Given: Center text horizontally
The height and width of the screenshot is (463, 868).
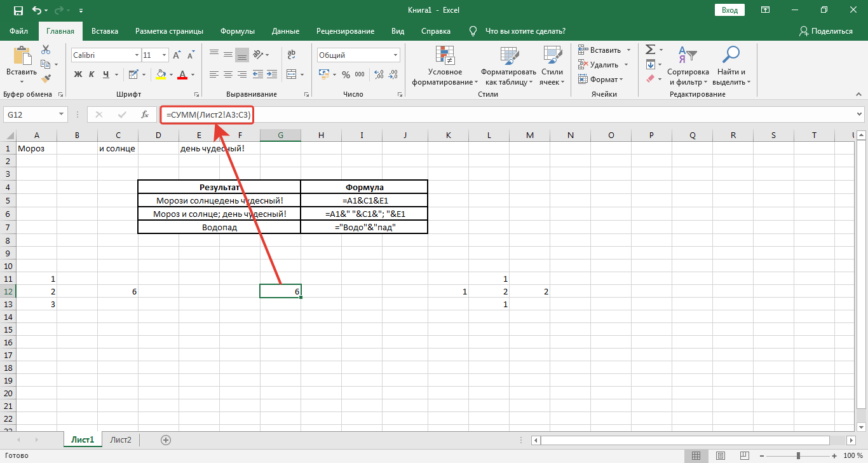Looking at the screenshot, I should coord(227,74).
